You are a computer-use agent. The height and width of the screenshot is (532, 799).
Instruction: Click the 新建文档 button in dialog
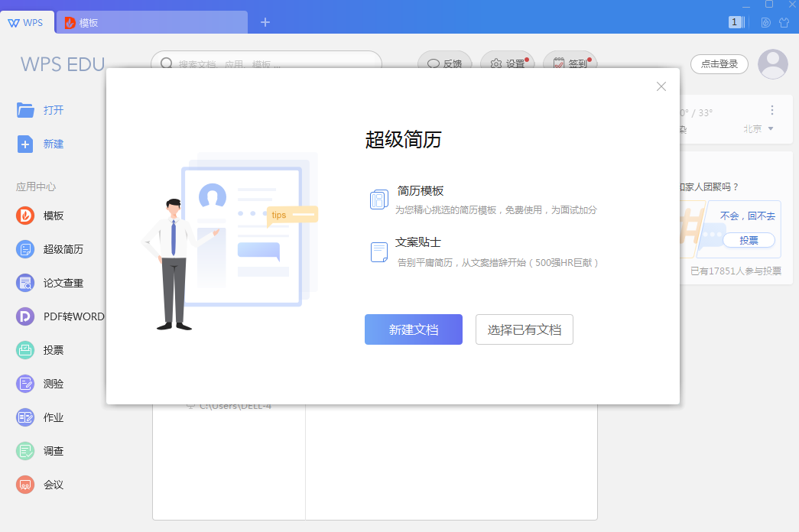tap(413, 329)
